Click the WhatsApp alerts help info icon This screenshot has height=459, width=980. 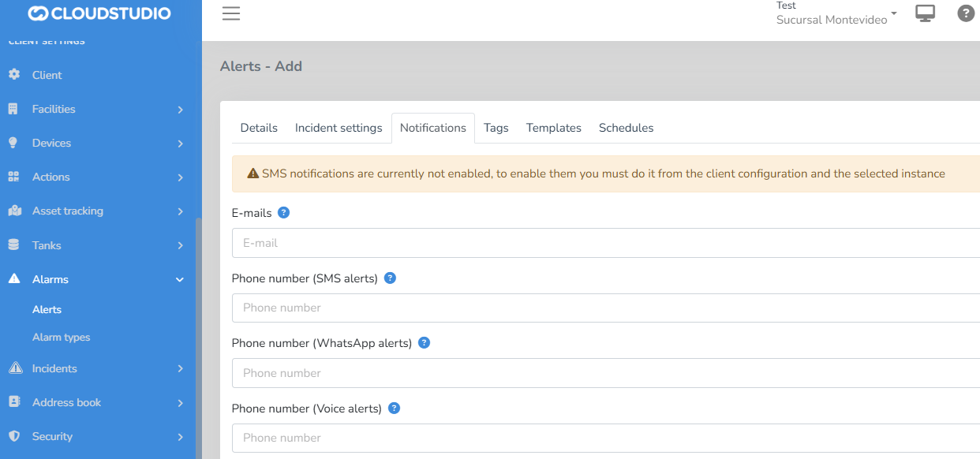(x=424, y=343)
